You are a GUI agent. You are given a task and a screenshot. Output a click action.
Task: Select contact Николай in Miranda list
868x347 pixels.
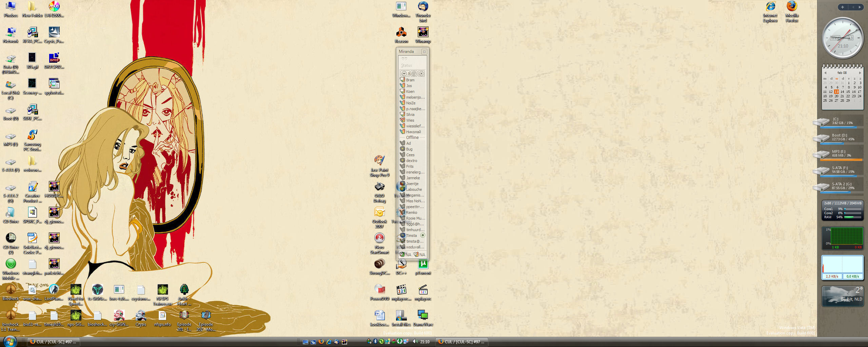click(412, 132)
